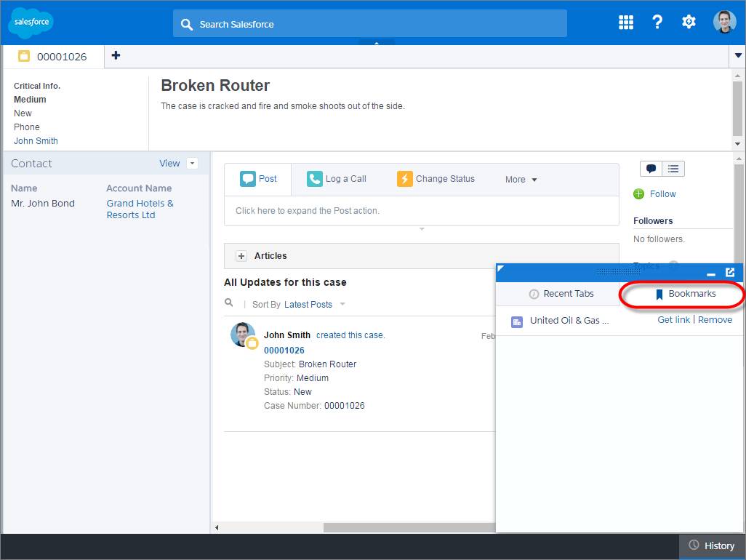Screen dimensions: 746x560
Task: Open the Help question mark icon
Action: tap(657, 22)
